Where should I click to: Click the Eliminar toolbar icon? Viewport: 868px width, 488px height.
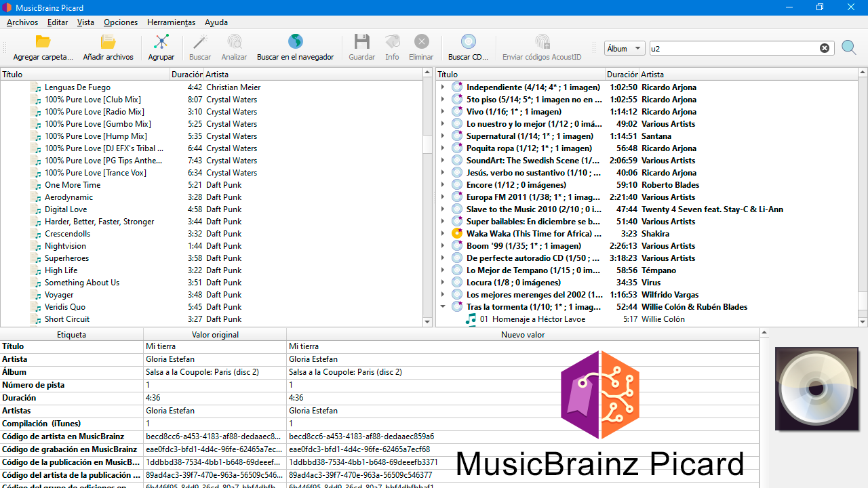[x=421, y=41]
